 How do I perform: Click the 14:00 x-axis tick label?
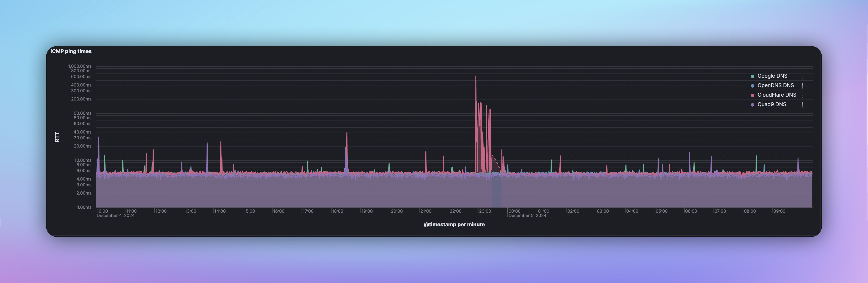coord(220,211)
